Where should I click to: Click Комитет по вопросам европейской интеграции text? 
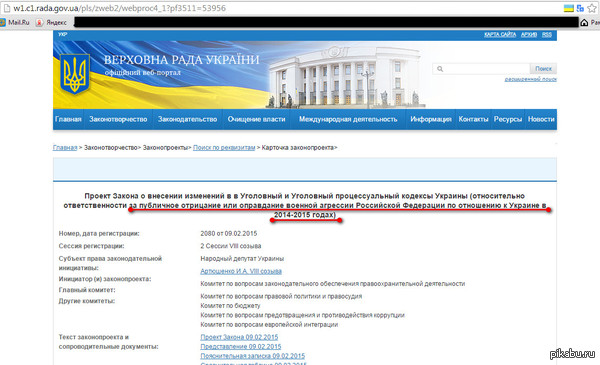click(x=269, y=325)
